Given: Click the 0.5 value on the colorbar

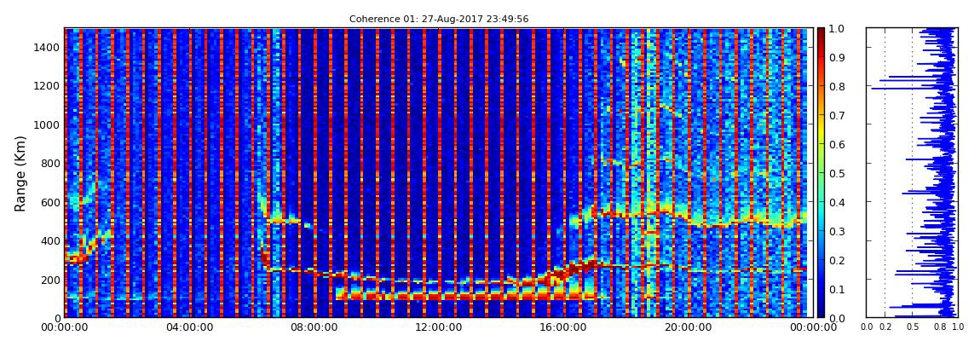Looking at the screenshot, I should pos(836,173).
